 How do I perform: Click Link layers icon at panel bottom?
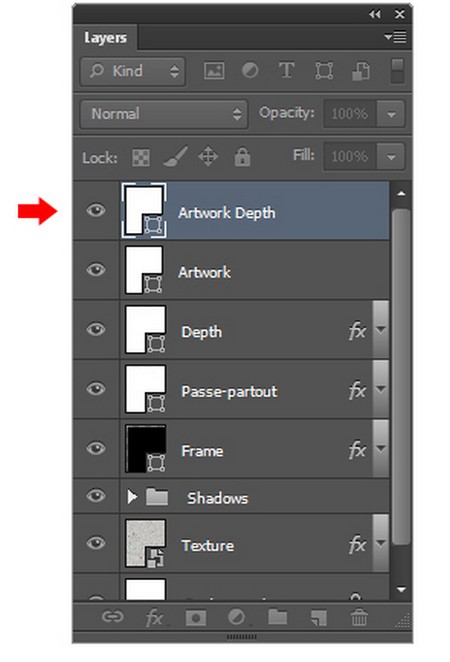(x=113, y=617)
